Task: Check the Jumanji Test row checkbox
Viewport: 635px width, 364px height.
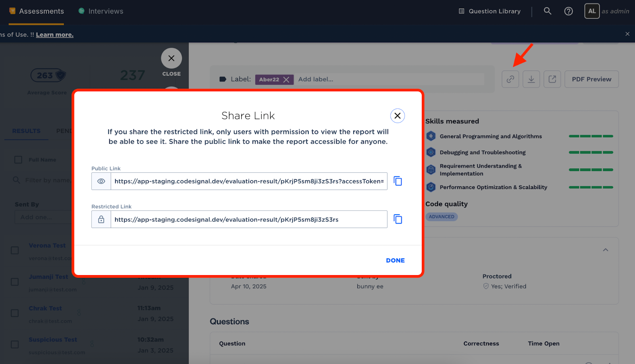Action: [15, 282]
